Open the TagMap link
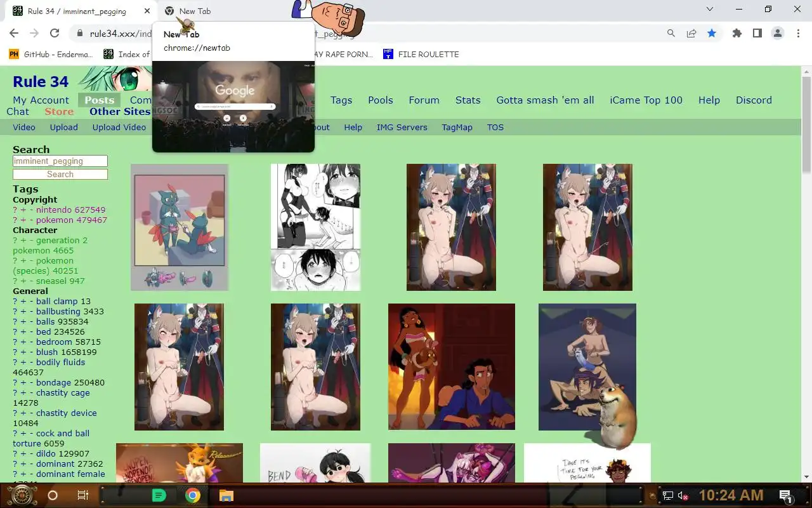This screenshot has width=812, height=508. (x=457, y=127)
